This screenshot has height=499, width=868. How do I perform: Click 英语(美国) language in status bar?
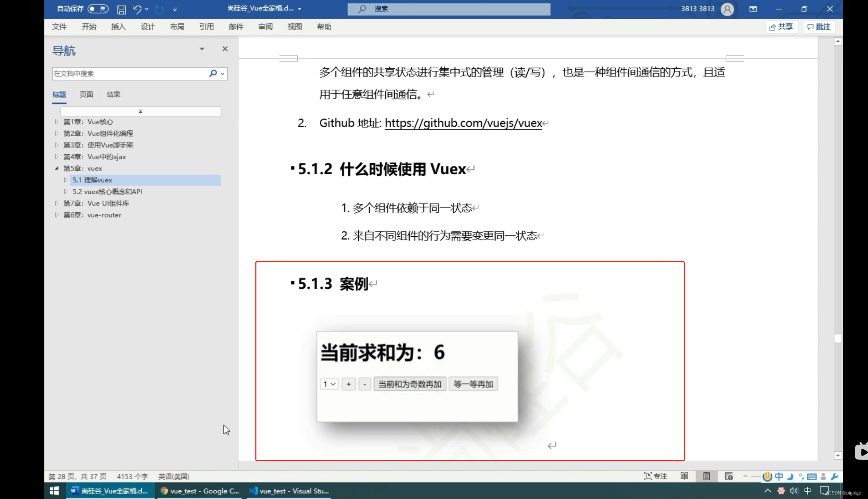click(x=174, y=476)
